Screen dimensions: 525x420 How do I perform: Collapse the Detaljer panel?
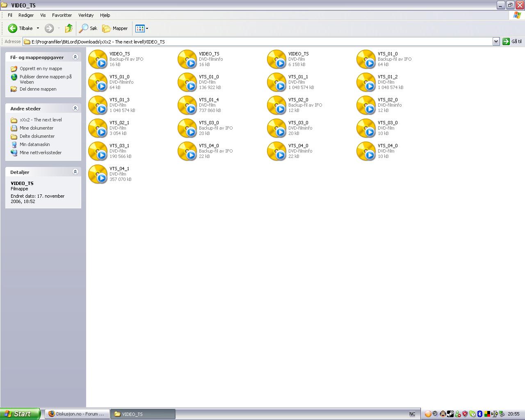tap(75, 172)
